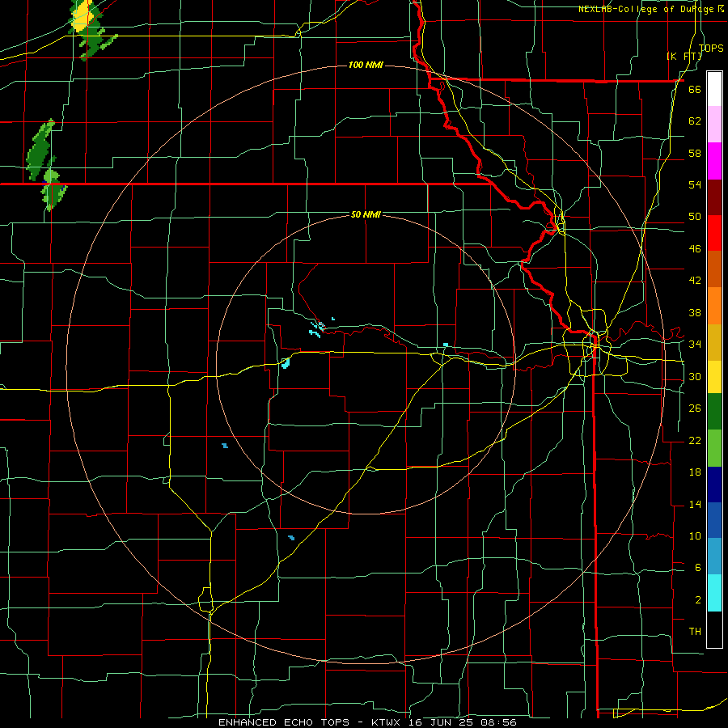Pick the bright yellow legend swatch
Viewport: 728px width, 728px height.
click(x=714, y=376)
